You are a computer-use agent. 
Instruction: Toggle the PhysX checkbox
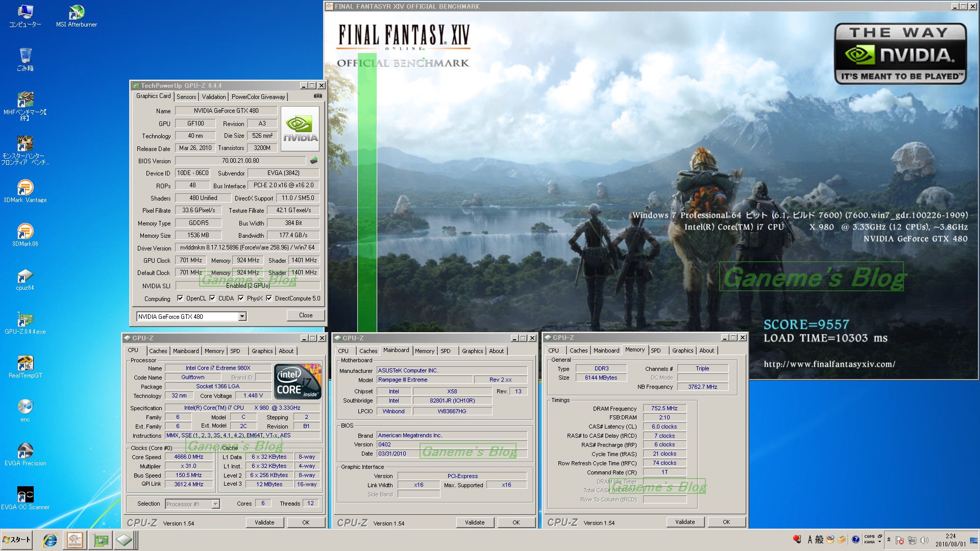coord(241,298)
